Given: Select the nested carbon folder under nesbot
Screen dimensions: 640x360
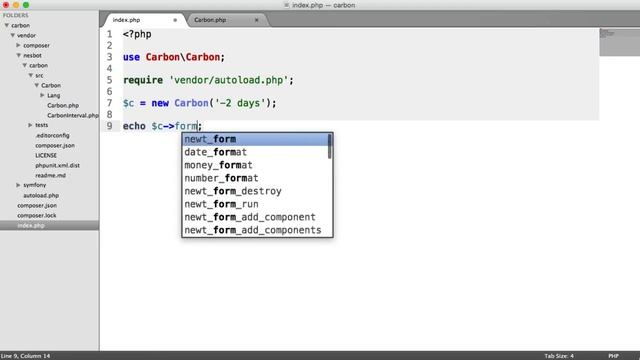Looking at the screenshot, I should (38, 65).
